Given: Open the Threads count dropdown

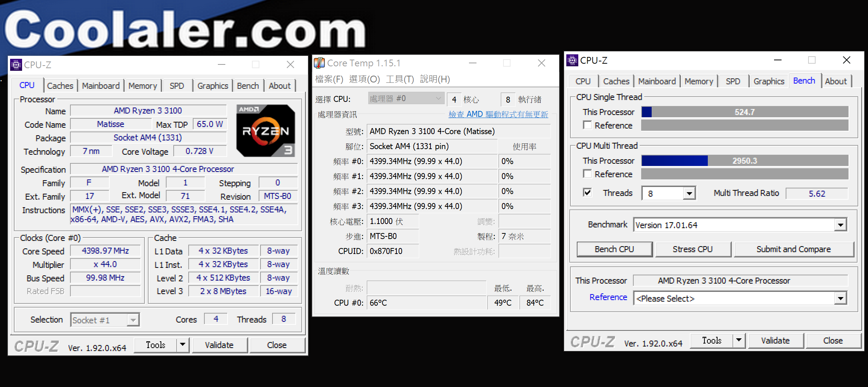Looking at the screenshot, I should [689, 193].
